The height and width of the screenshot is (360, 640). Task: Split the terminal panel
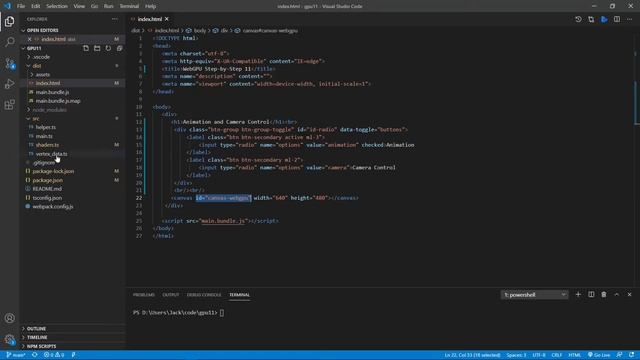pyautogui.click(x=591, y=295)
